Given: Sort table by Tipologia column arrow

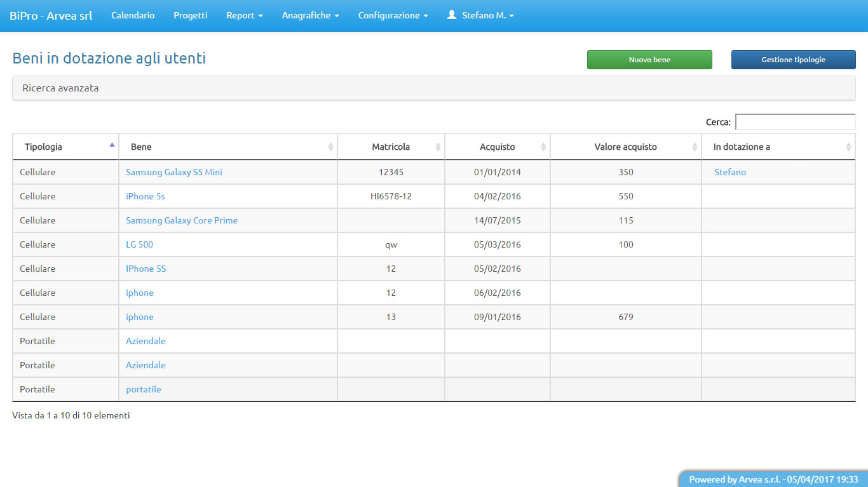Looking at the screenshot, I should (x=112, y=145).
